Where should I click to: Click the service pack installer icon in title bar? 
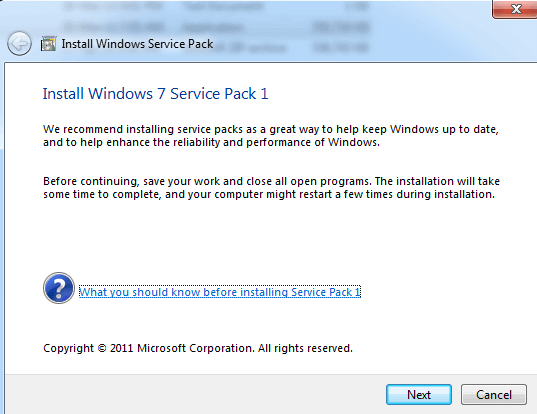click(x=48, y=44)
